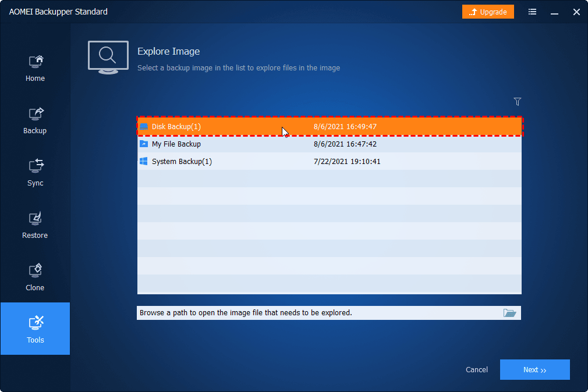Open the Clone section
Screen dimensions: 588x392
click(35, 277)
